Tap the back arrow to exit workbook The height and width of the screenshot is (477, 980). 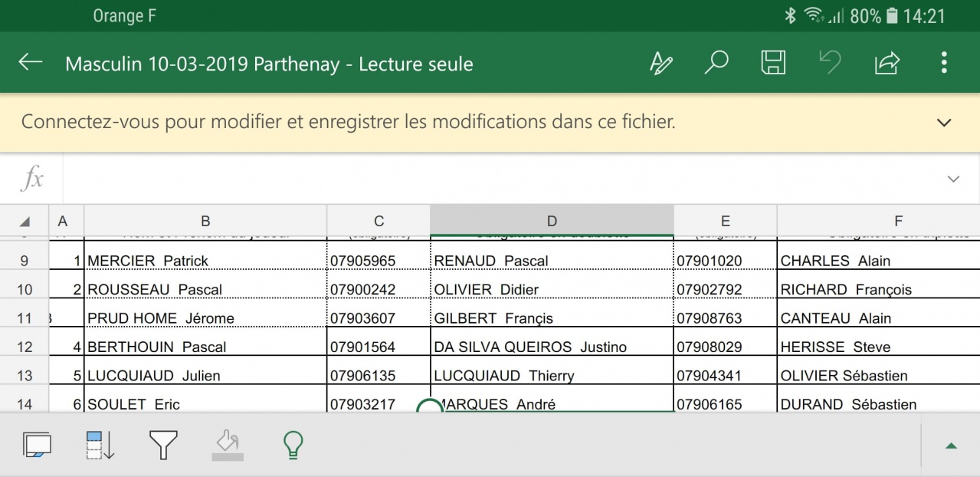(31, 63)
